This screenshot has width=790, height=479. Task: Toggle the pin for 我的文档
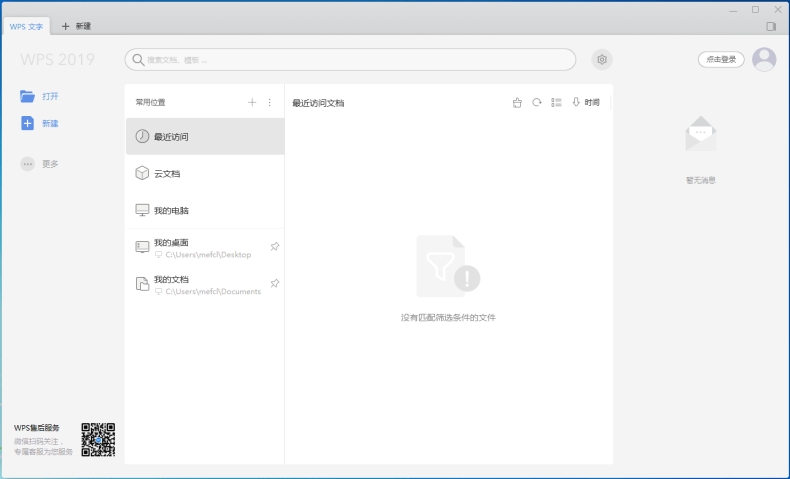[275, 283]
